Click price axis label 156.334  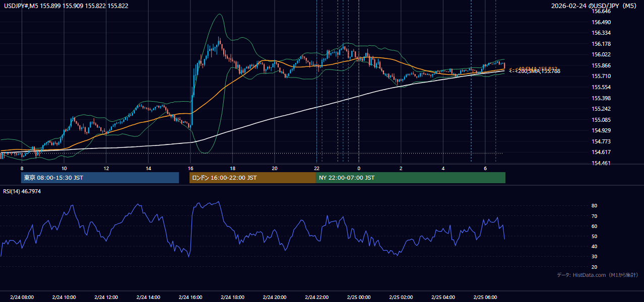602,33
